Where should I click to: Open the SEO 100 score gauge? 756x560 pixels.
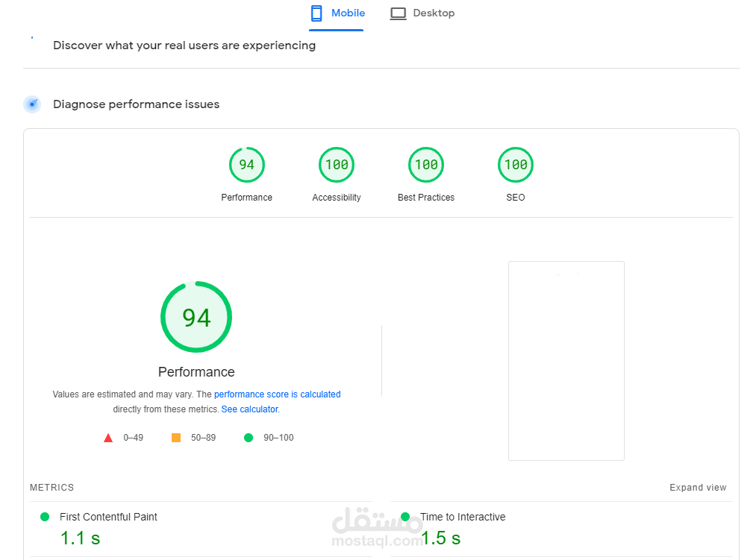516,166
